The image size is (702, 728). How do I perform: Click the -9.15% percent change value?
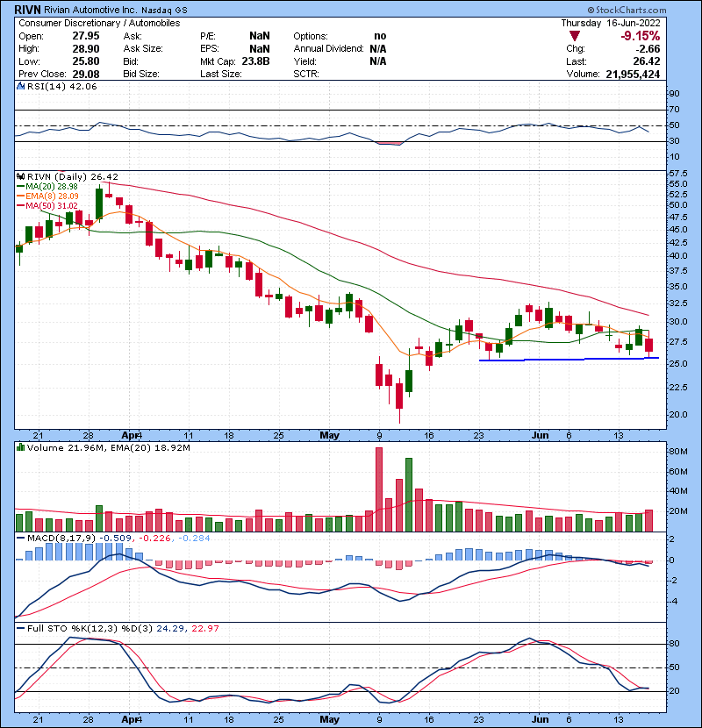[641, 36]
